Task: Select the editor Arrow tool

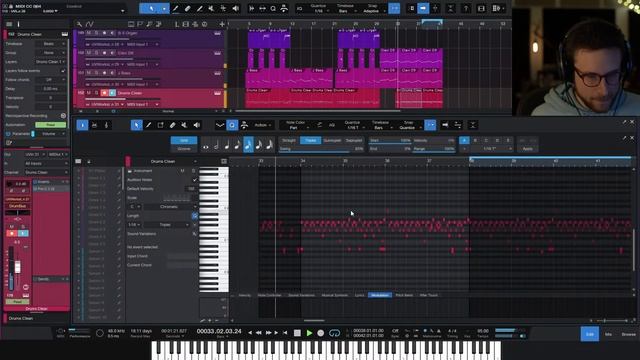Action: [136, 125]
